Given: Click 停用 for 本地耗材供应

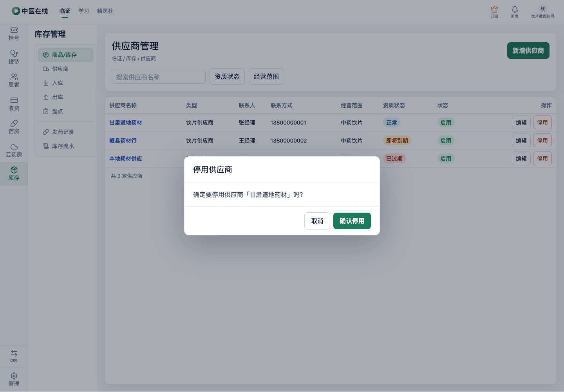Looking at the screenshot, I should pyautogui.click(x=542, y=159).
